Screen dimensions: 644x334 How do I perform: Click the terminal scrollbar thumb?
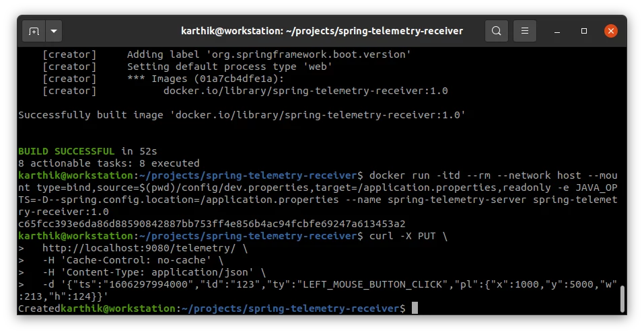coord(622,299)
